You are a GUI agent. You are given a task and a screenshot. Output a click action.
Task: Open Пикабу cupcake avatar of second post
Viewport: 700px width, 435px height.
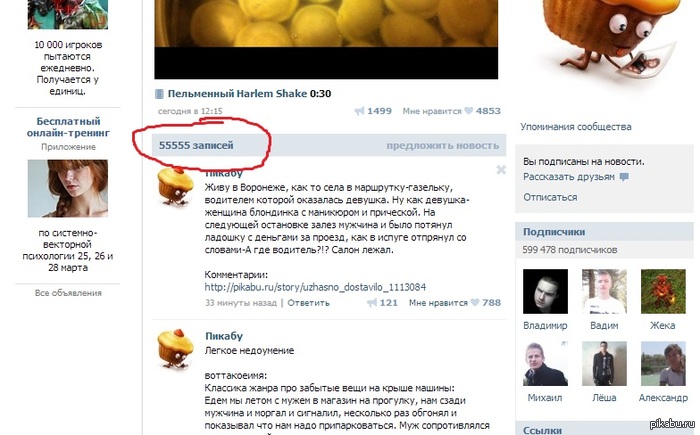coord(175,349)
